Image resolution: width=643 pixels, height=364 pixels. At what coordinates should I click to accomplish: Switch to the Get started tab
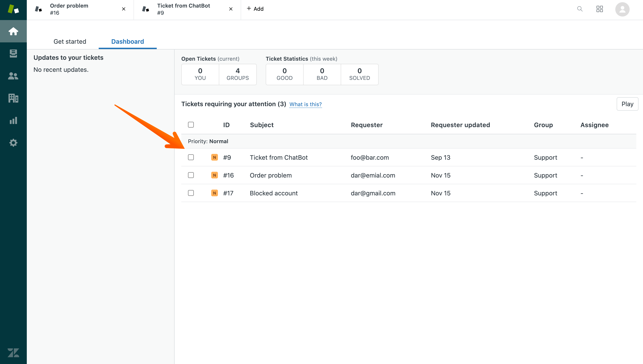coord(70,41)
